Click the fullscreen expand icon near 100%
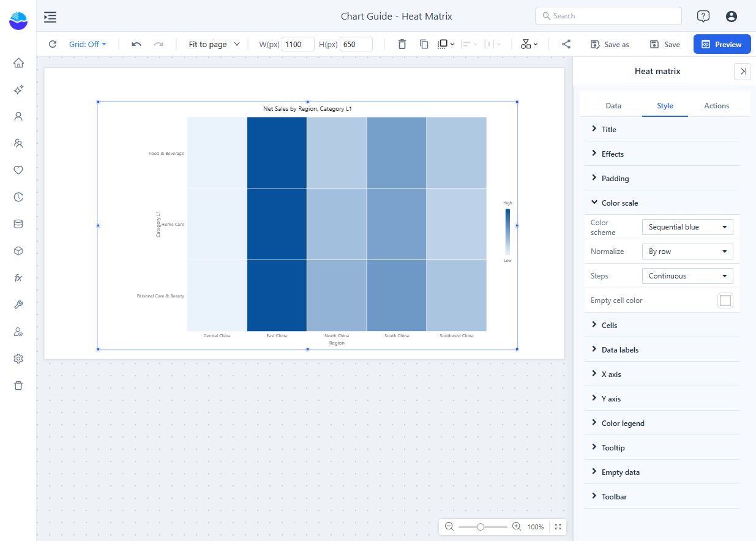 click(x=558, y=526)
